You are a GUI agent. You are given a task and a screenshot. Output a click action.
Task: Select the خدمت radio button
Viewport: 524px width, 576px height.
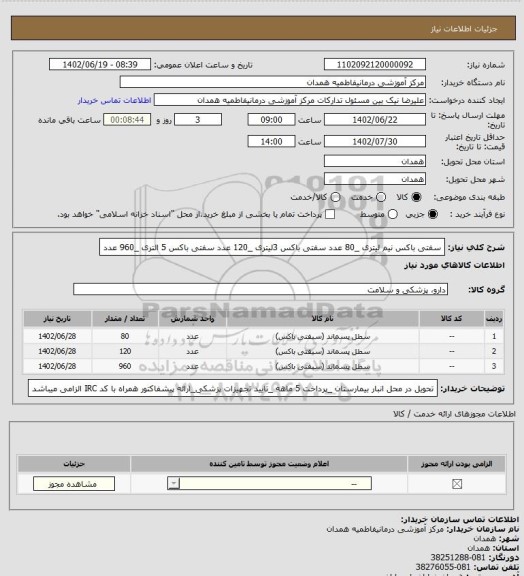click(x=381, y=197)
